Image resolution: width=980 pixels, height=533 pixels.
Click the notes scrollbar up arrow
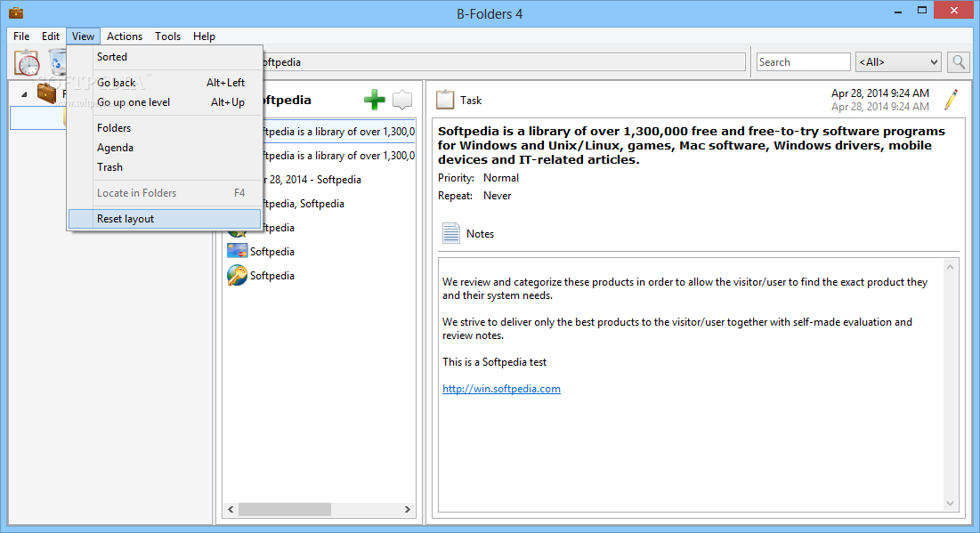pos(950,267)
